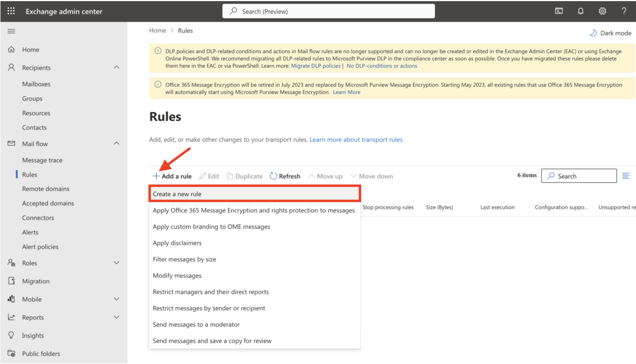Expand the Roles section

pos(117,263)
